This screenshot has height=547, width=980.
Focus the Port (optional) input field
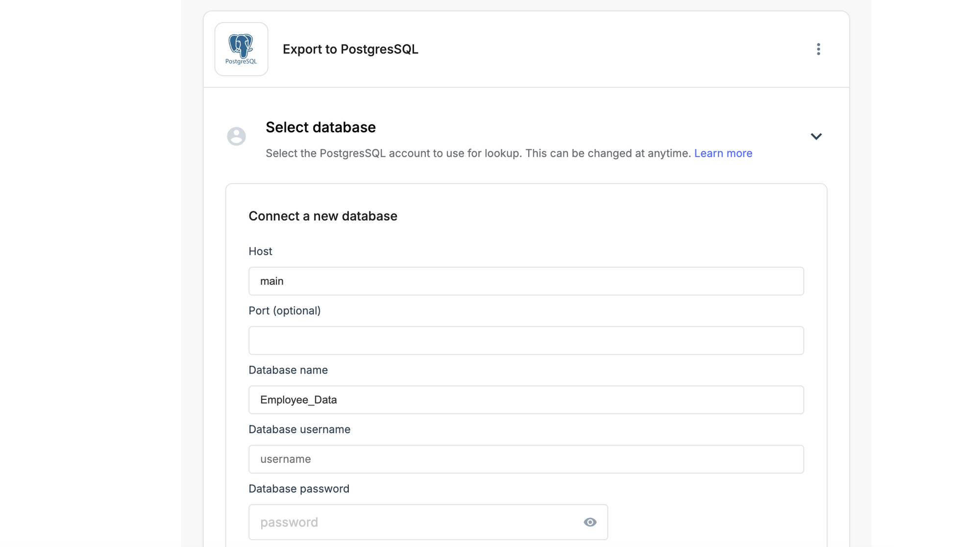526,341
